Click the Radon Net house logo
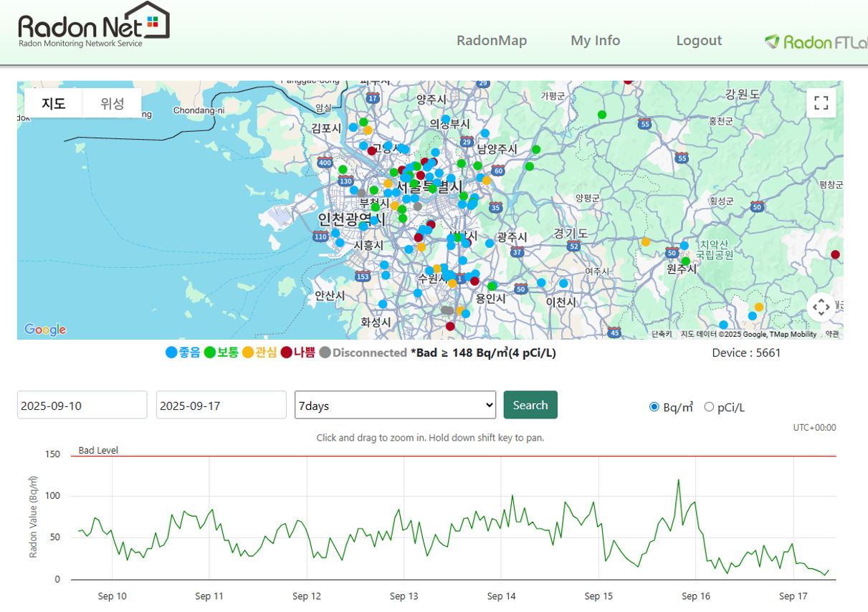868x612 pixels. 93,25
